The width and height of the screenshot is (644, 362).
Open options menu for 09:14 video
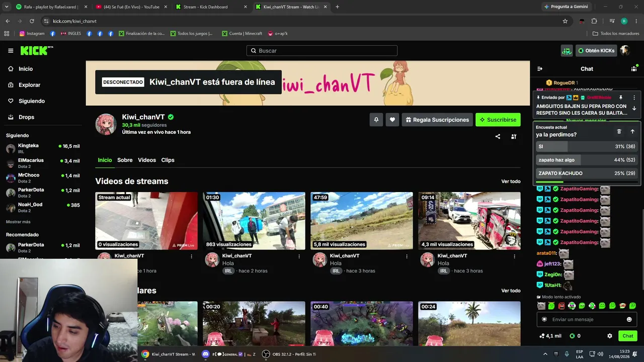[x=514, y=256]
